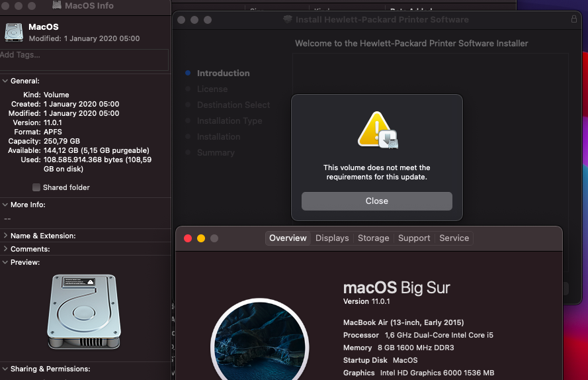Click the Summary step in installer

(216, 152)
